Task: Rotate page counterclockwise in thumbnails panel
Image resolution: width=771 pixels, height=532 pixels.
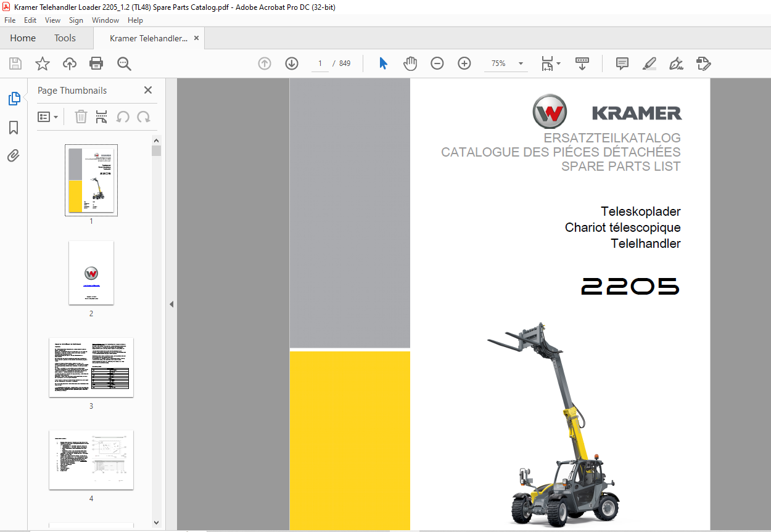Action: click(x=123, y=117)
